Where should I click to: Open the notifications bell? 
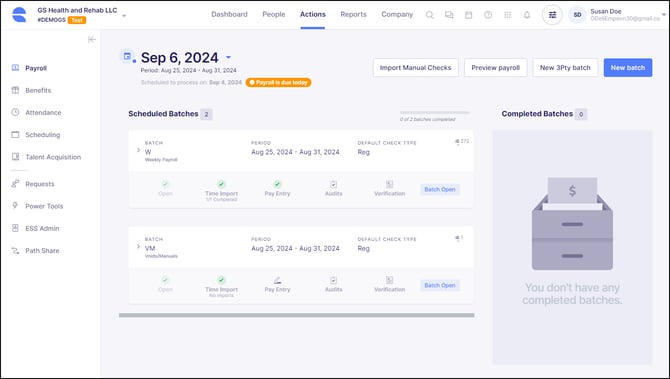click(527, 15)
